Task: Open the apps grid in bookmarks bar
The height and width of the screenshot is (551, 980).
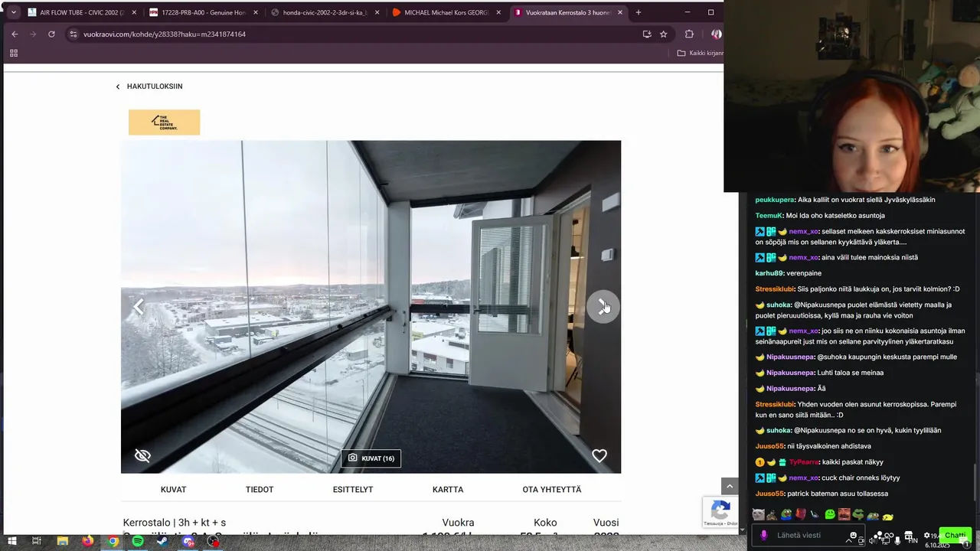Action: tap(13, 53)
